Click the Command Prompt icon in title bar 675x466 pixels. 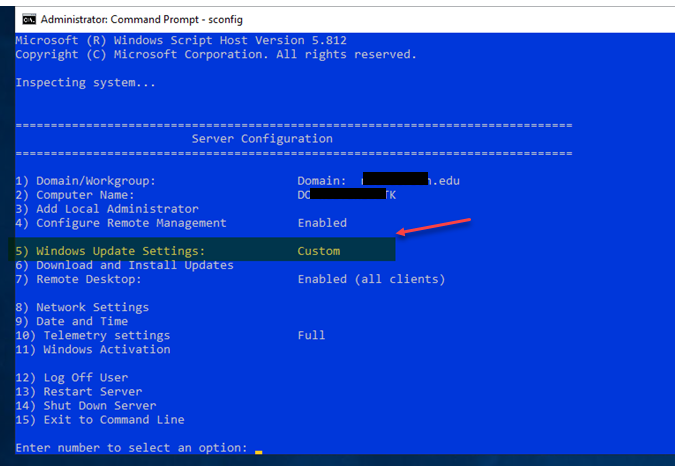click(29, 19)
